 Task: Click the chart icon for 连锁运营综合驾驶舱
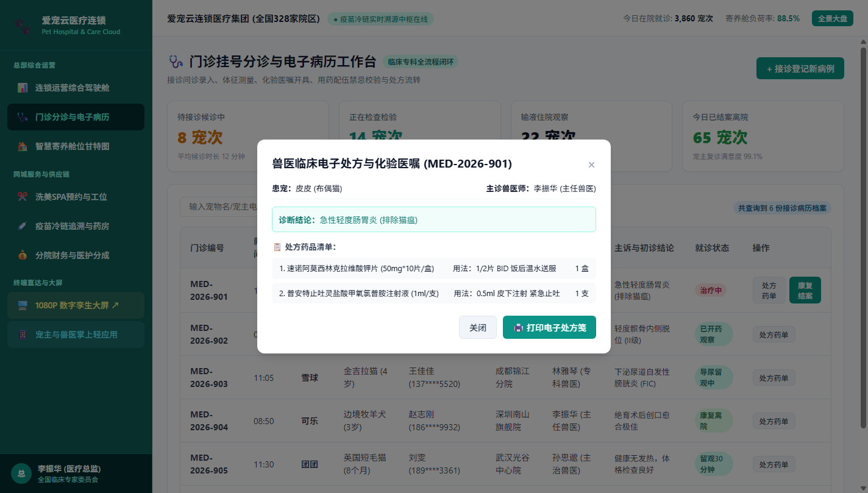(x=23, y=88)
